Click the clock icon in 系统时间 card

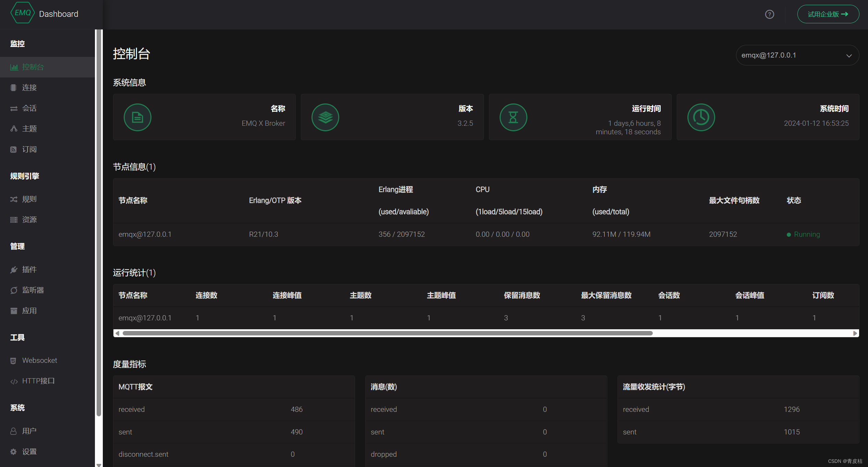701,117
